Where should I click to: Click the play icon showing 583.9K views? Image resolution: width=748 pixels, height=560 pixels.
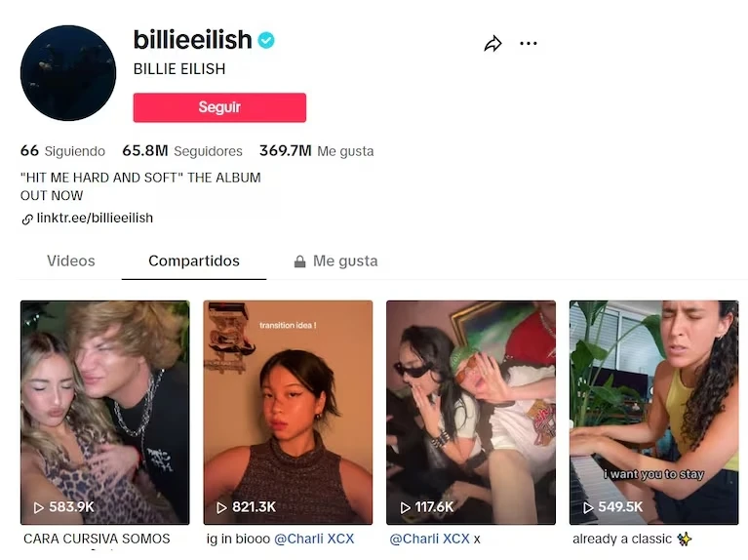point(39,507)
